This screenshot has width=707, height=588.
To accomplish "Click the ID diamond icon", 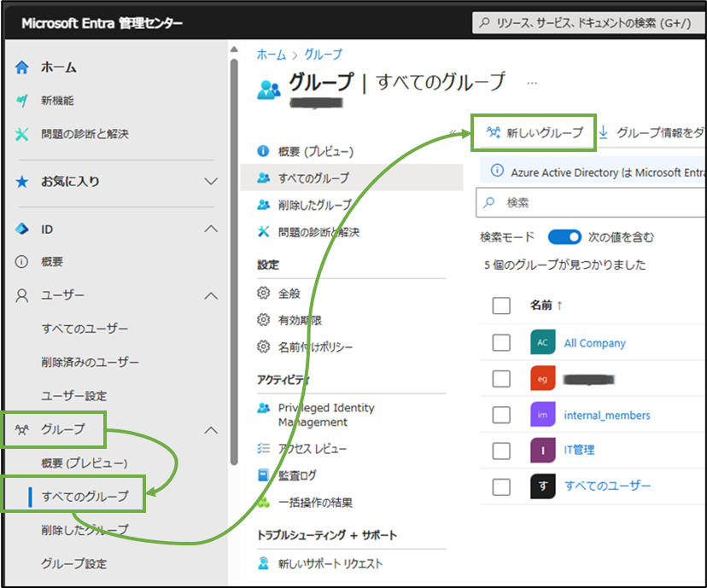I will (x=21, y=229).
